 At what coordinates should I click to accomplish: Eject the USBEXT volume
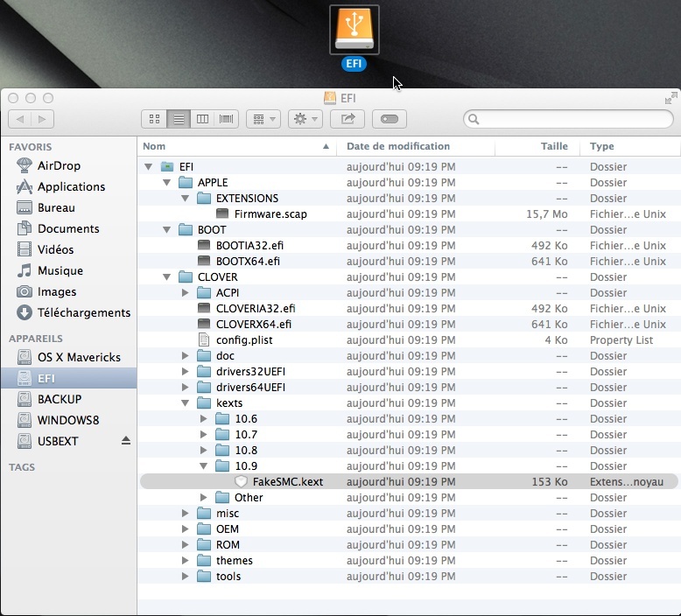click(x=126, y=441)
